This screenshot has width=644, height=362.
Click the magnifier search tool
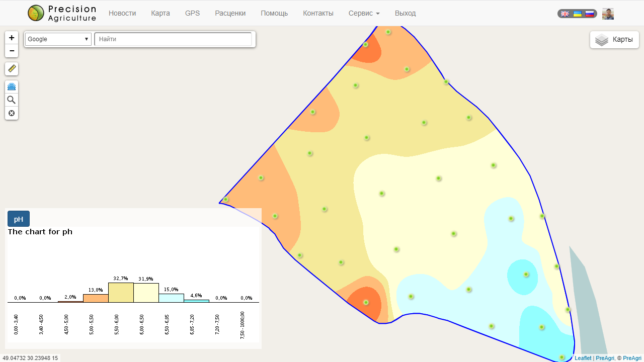(12, 100)
